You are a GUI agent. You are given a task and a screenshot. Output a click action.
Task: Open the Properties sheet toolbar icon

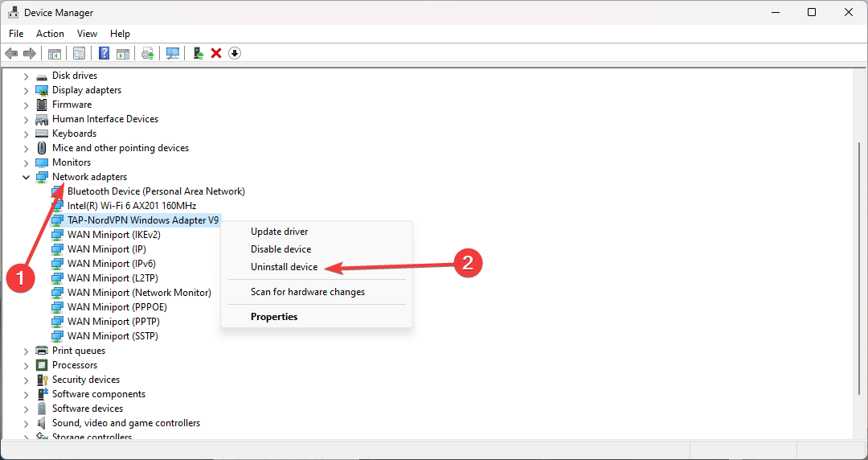79,53
